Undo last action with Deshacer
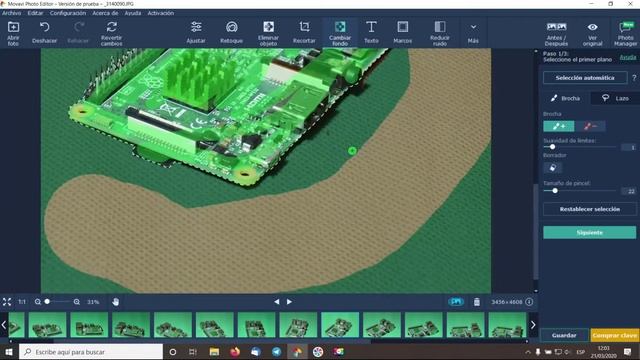 tap(44, 33)
